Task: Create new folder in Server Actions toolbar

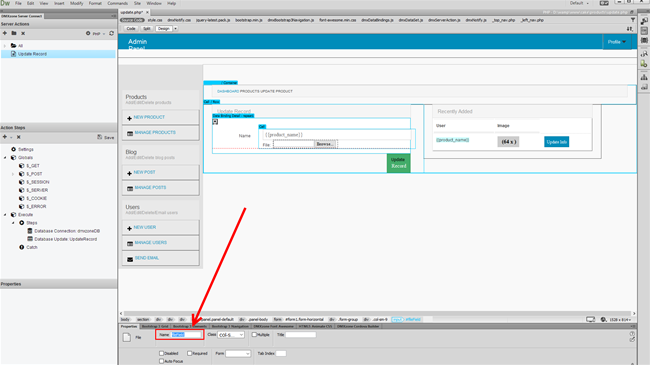Action: 14,33
